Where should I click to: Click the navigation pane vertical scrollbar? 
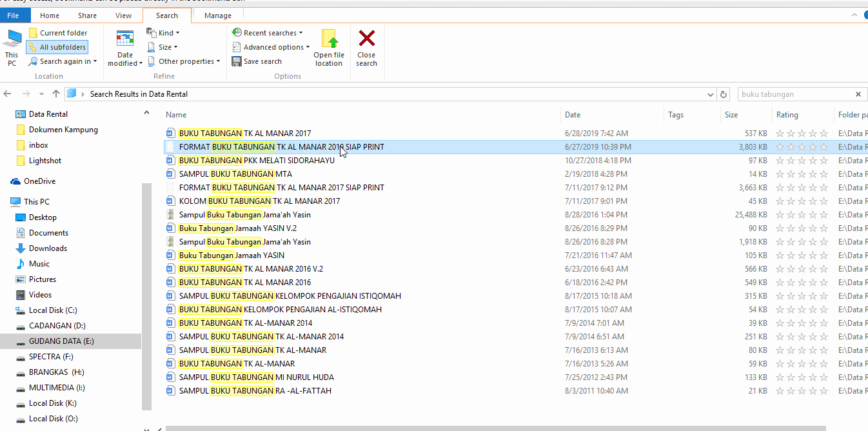(146, 297)
